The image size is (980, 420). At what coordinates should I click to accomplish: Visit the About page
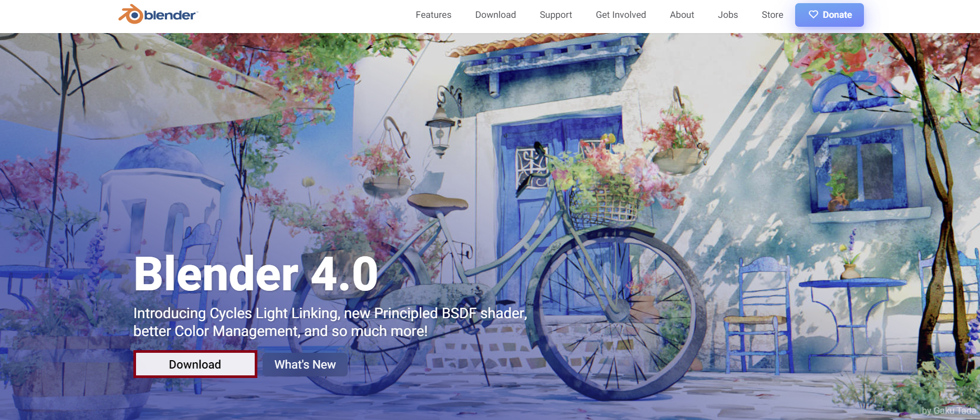click(682, 15)
